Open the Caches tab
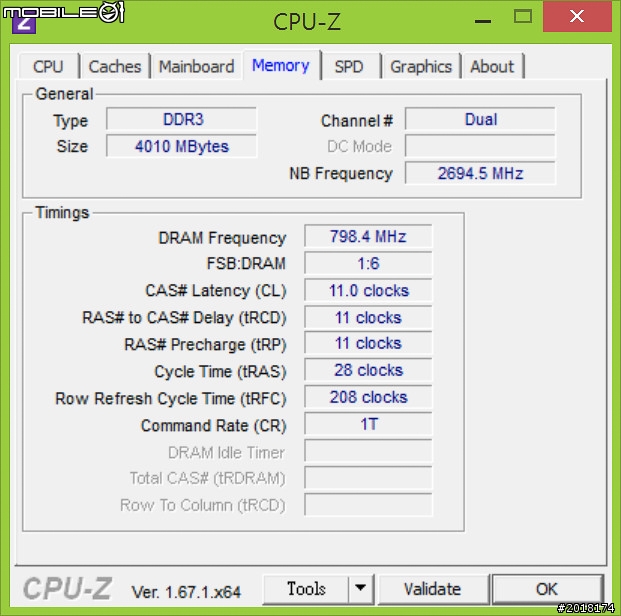 pyautogui.click(x=115, y=66)
